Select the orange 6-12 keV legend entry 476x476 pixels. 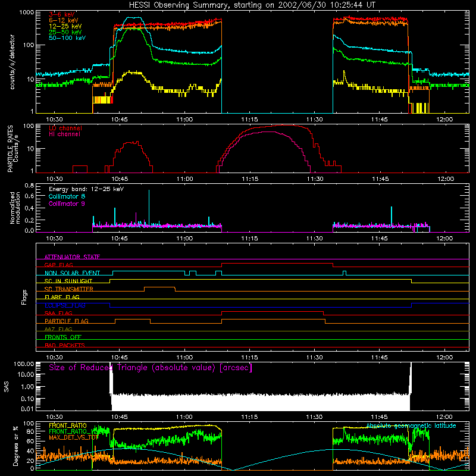click(x=64, y=20)
